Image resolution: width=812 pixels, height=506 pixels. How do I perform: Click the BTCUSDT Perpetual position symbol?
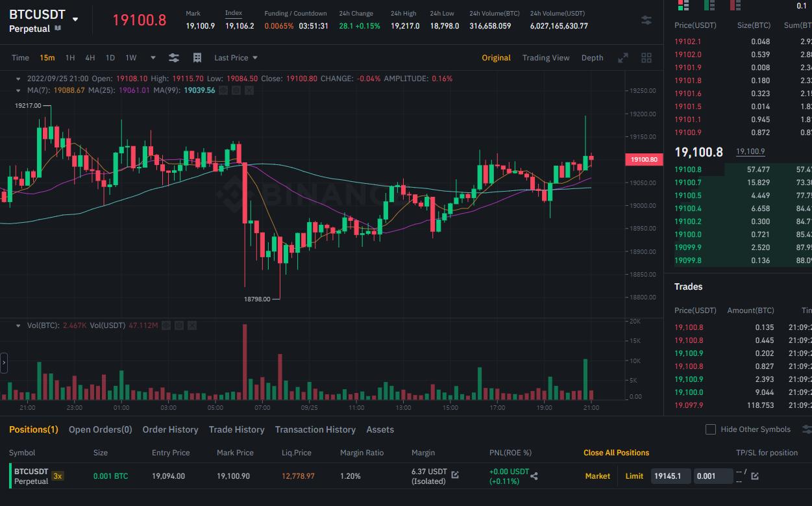[31, 476]
